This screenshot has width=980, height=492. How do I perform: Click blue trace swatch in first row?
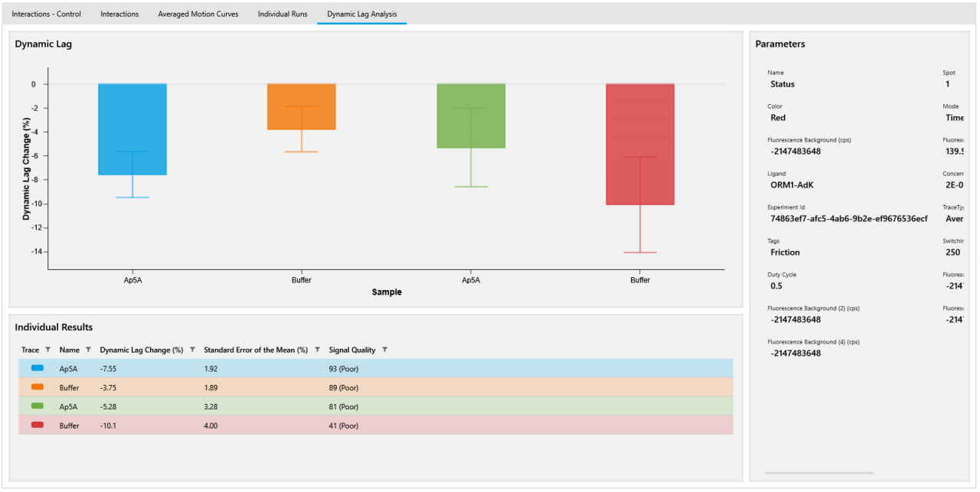point(37,368)
